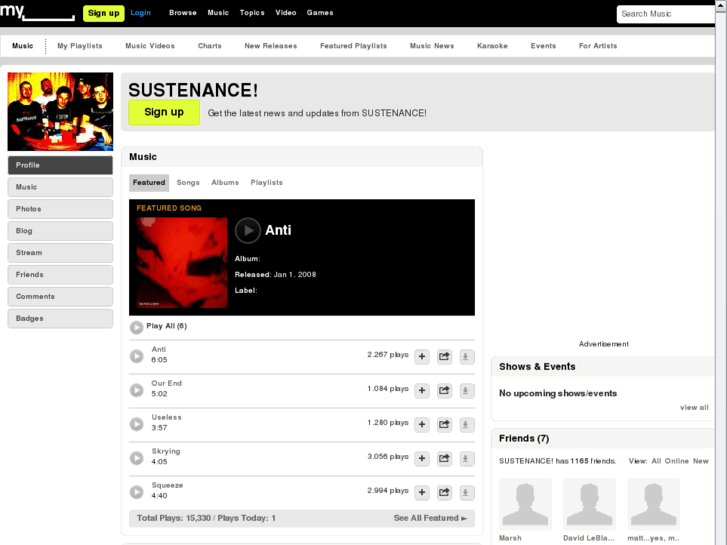This screenshot has height=545, width=727.
Task: Click the Play All play icon
Action: pyautogui.click(x=136, y=327)
